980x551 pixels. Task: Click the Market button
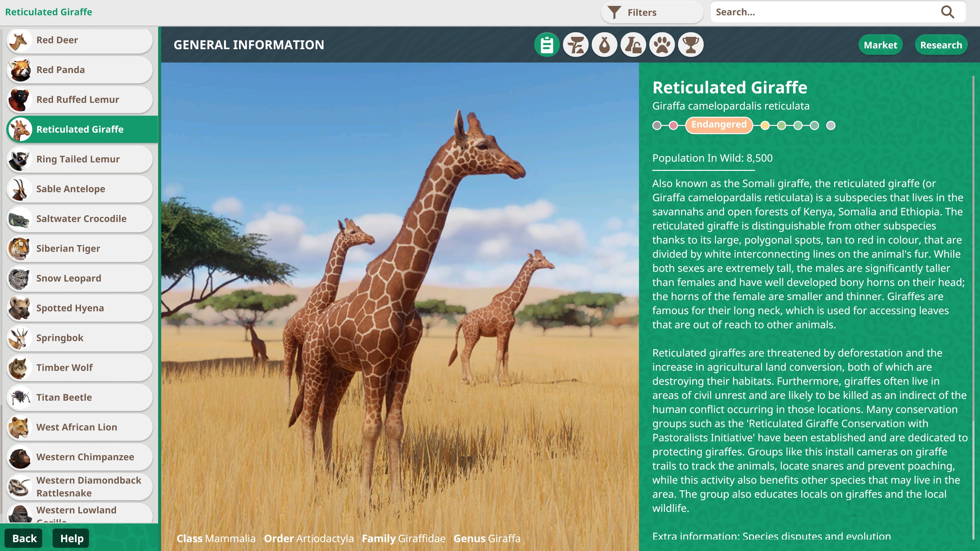click(880, 44)
